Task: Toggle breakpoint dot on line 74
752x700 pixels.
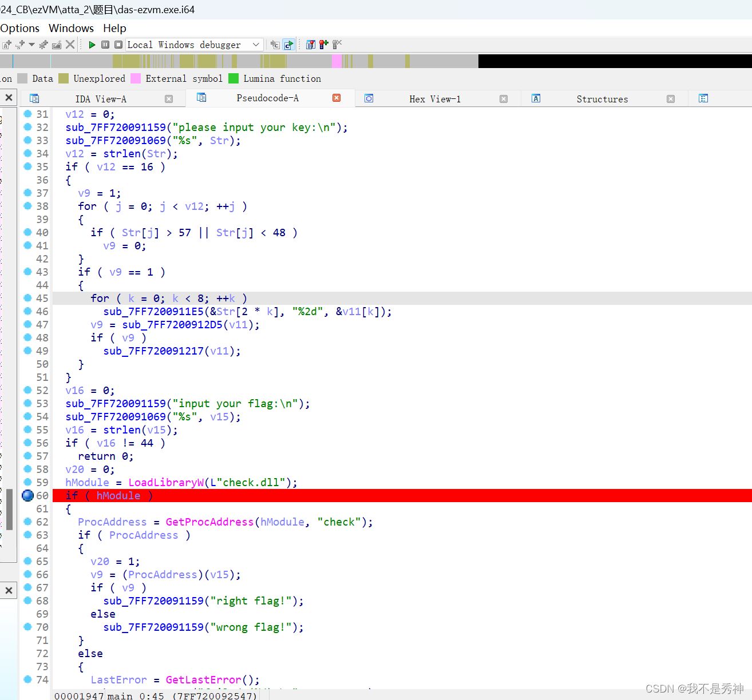Action: click(27, 679)
